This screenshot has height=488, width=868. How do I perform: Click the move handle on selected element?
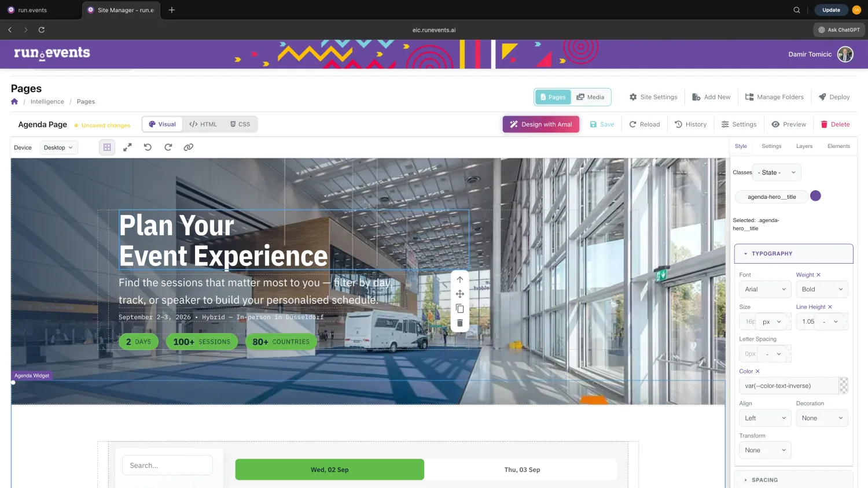(x=460, y=294)
